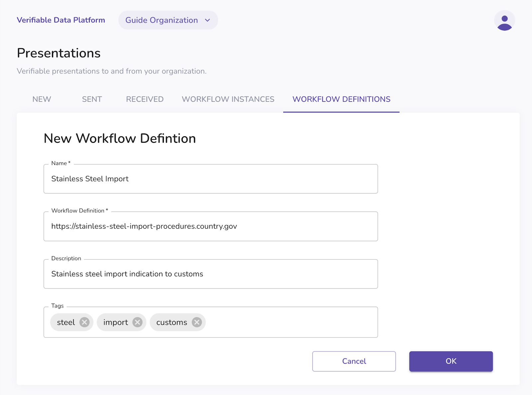
Task: Click the 'New Workflow Defintion' heading
Action: (x=120, y=138)
